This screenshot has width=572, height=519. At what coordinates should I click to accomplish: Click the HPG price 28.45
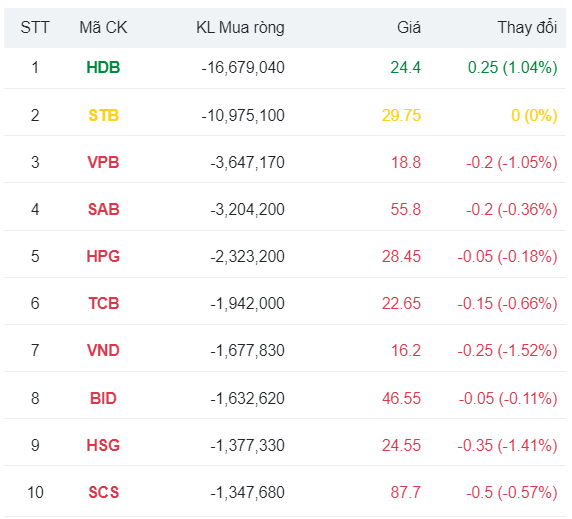(x=401, y=256)
